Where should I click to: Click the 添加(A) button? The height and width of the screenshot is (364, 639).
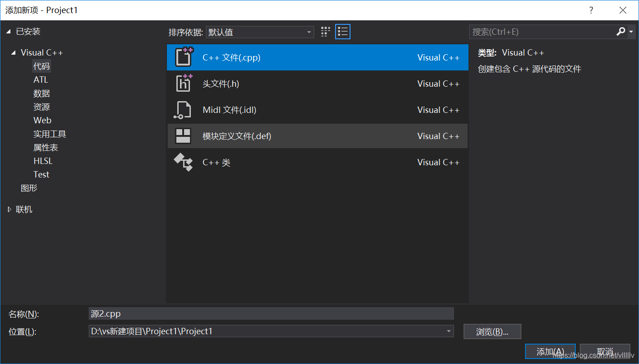550,352
